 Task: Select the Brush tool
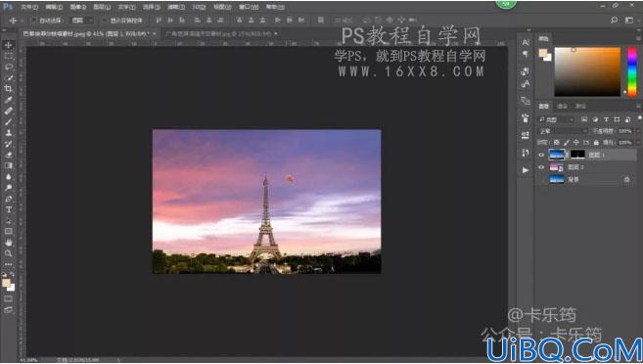(8, 121)
